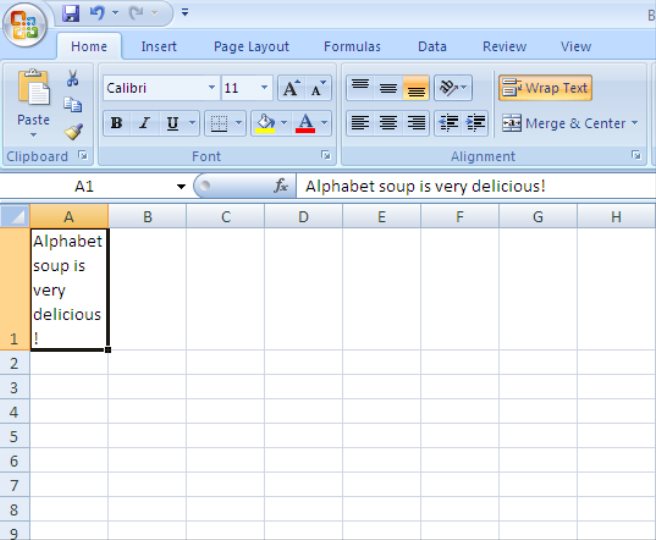Cut selection with the scissors icon

pos(73,78)
